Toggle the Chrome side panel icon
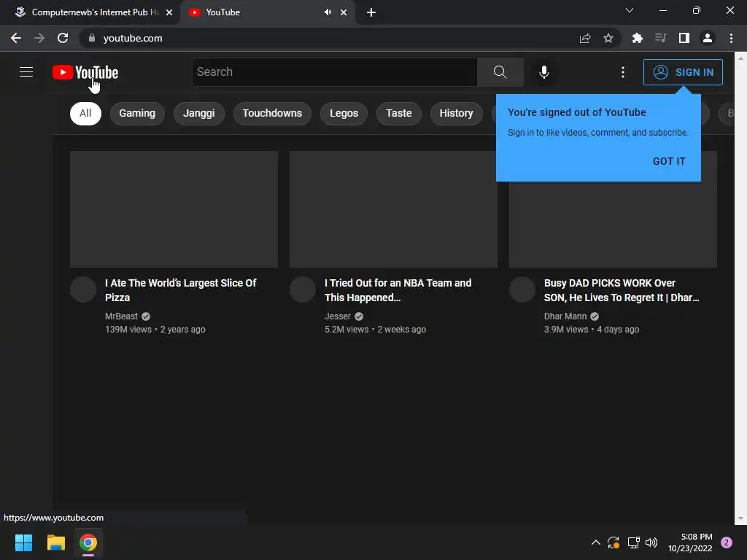The image size is (747, 560). (x=684, y=38)
